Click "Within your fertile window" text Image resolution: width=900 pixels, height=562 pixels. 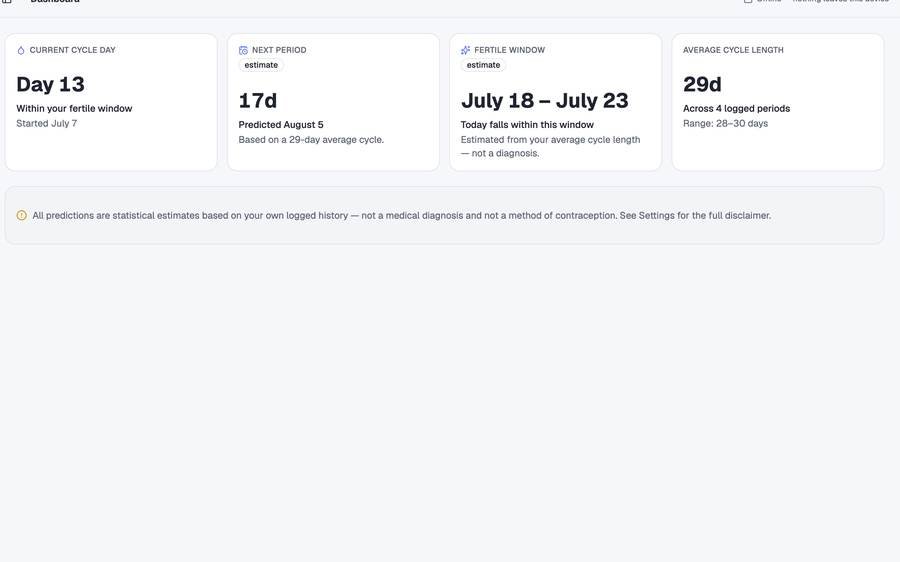click(x=74, y=108)
